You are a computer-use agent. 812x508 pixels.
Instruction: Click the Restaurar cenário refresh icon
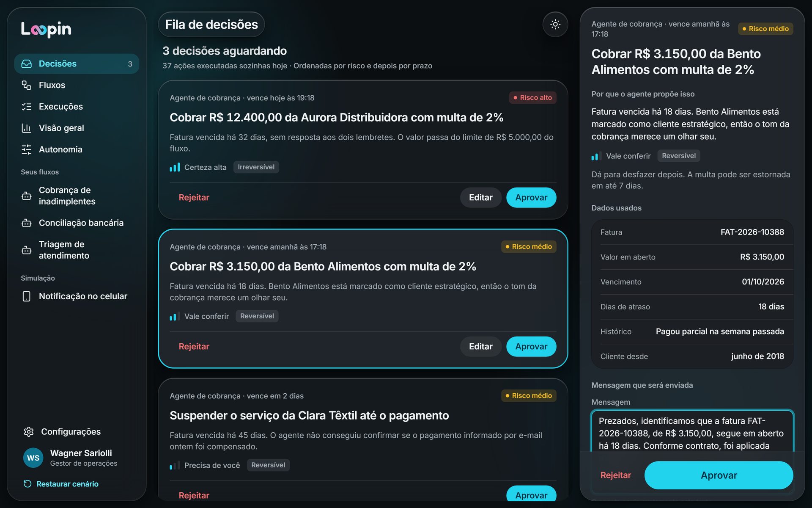tap(27, 483)
